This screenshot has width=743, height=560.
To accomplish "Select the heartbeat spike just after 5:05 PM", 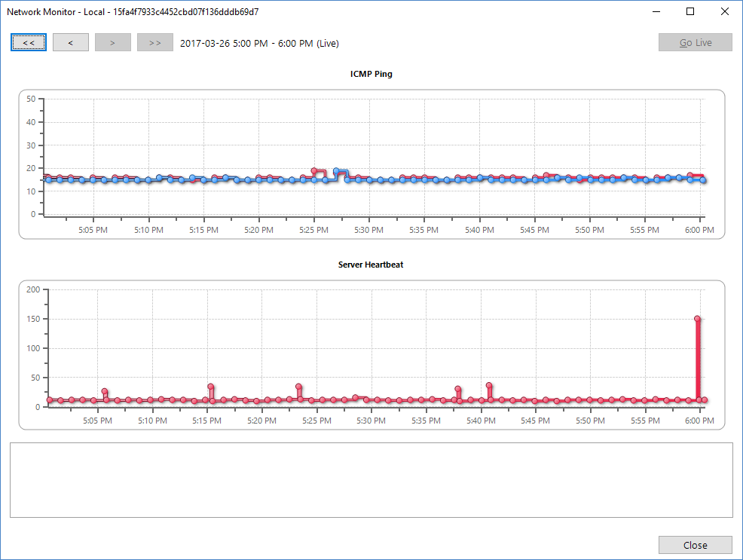I will (x=105, y=391).
